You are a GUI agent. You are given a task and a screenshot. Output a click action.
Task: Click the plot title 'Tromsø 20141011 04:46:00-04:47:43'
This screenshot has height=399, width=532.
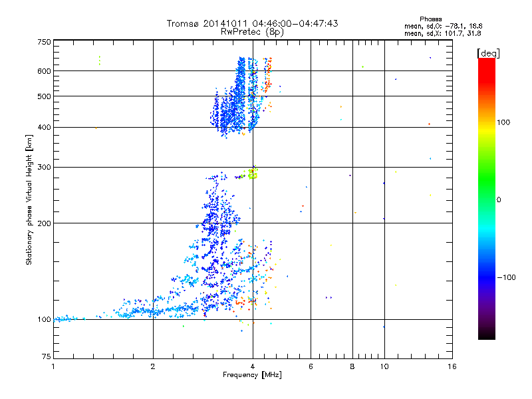pyautogui.click(x=252, y=23)
